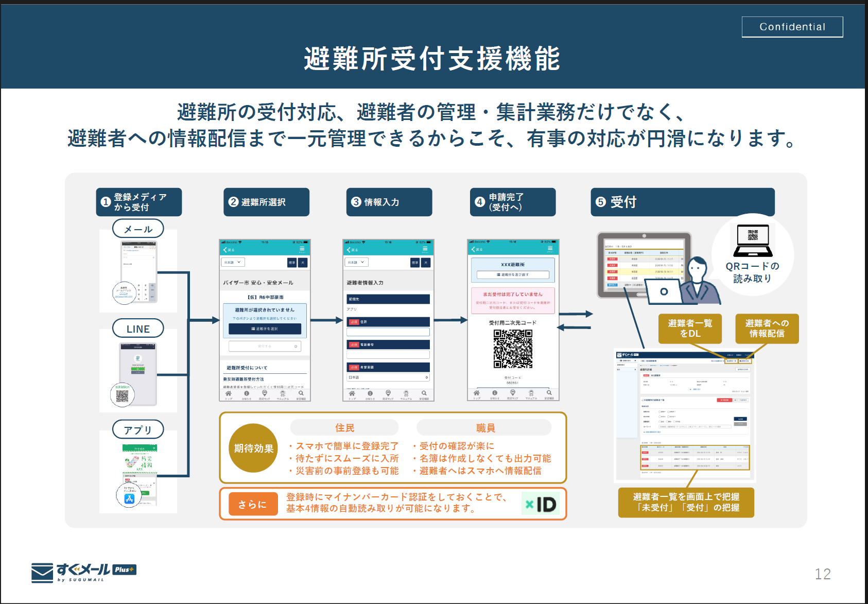Screen dimensions: 868x604
Task: Tap back arrow on evacuee info input screen
Action: pyautogui.click(x=349, y=250)
